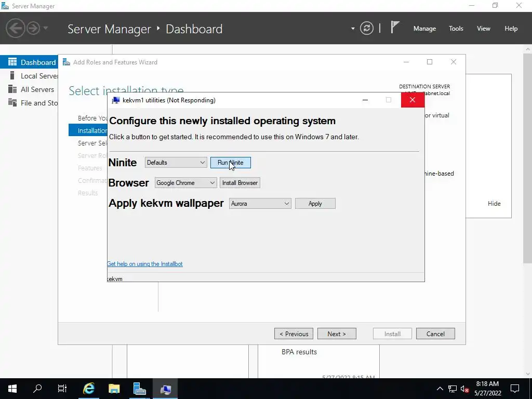The height and width of the screenshot is (399, 532).
Task: Click Next in the wizard
Action: [337, 334]
